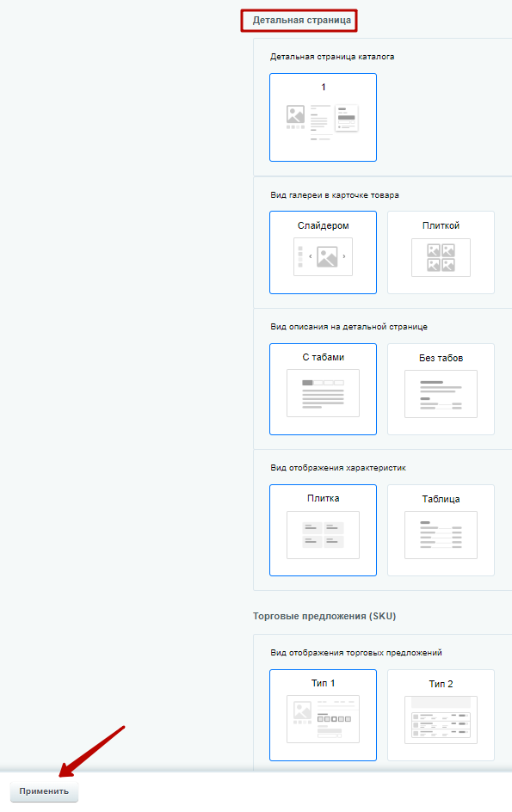Choose the Тип 1 SKU display icon
512x812 pixels.
(323, 719)
